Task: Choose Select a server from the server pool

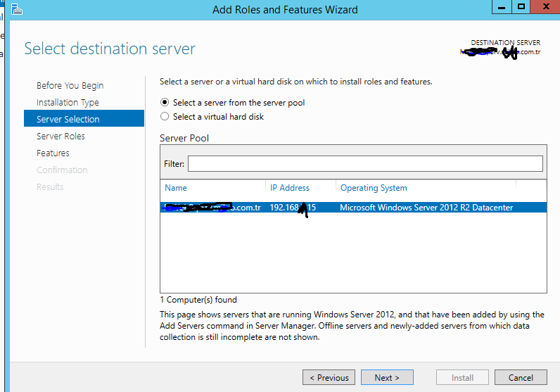Action: coord(232,103)
